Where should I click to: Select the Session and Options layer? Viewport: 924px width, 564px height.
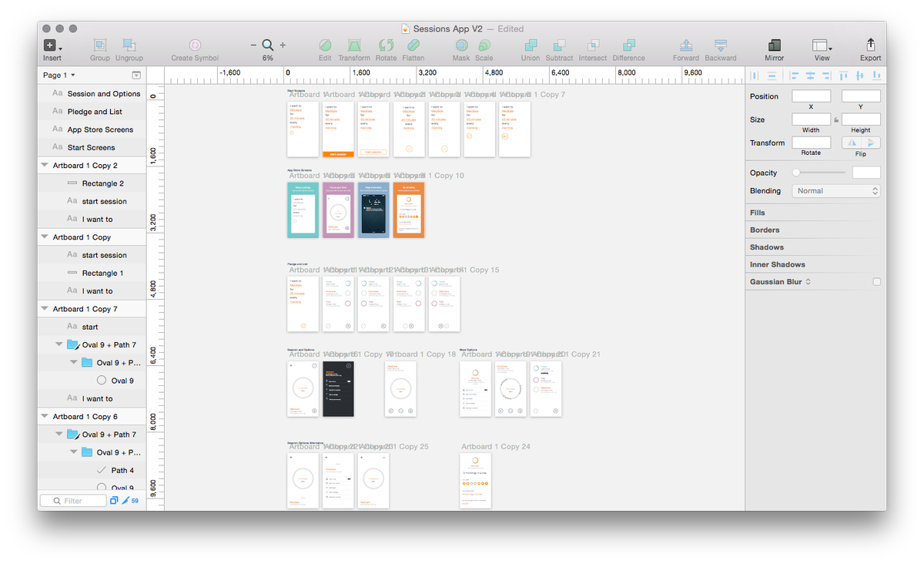[92, 94]
